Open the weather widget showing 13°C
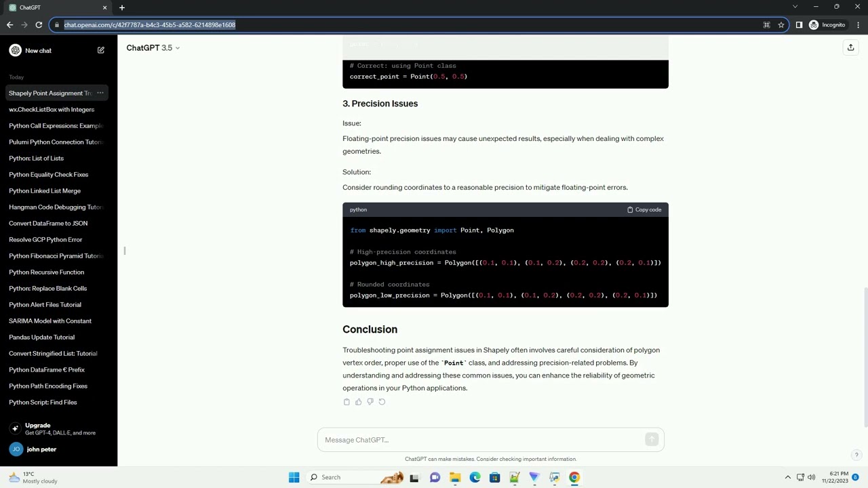Viewport: 868px width, 488px height. (33, 477)
